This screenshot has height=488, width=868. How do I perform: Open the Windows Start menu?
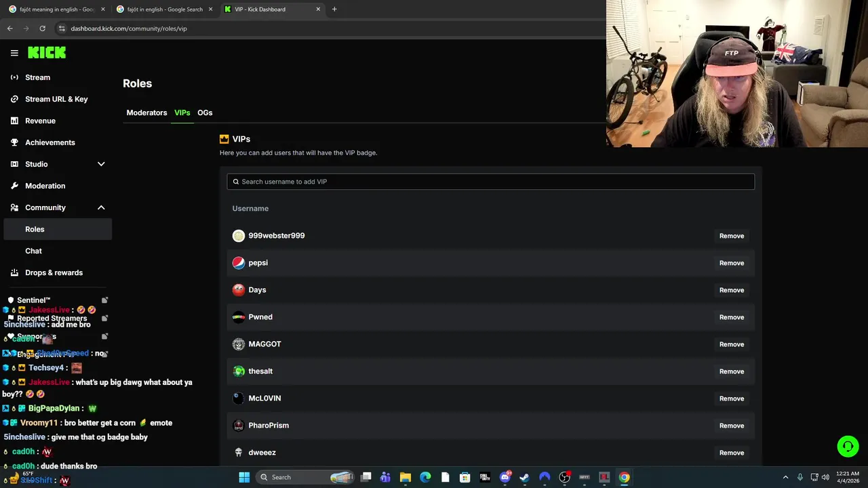click(244, 477)
